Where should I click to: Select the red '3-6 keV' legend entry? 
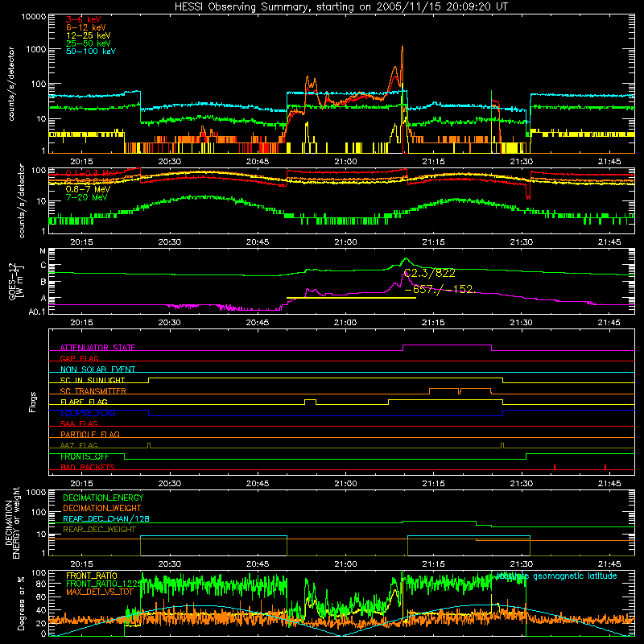pos(84,19)
